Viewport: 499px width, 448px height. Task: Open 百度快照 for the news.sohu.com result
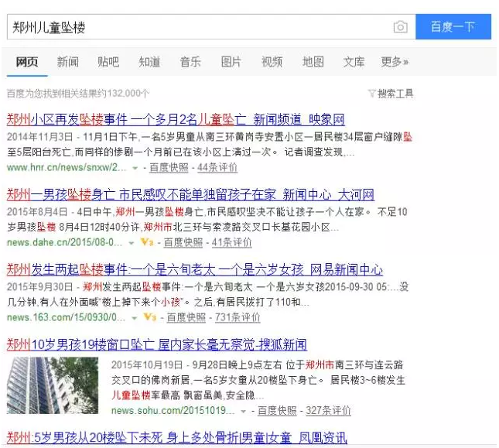click(277, 410)
